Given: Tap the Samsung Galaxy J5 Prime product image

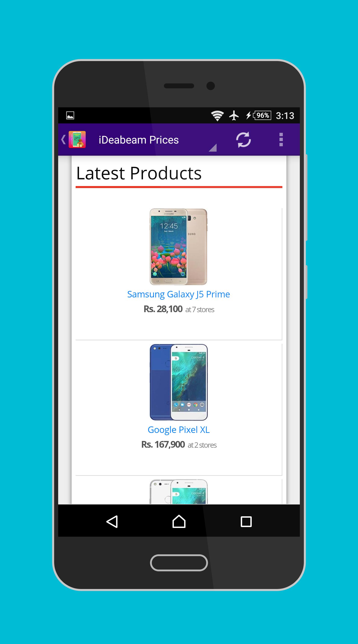Looking at the screenshot, I should [178, 247].
